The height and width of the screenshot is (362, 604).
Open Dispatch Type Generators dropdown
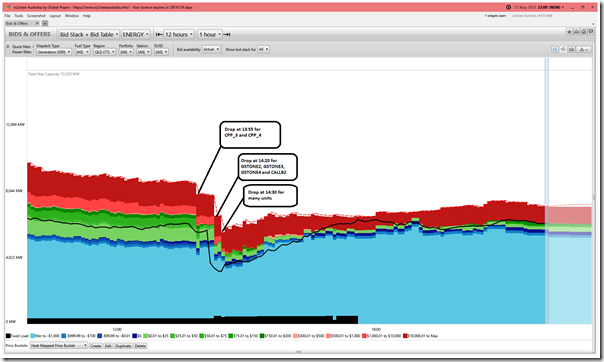[54, 52]
